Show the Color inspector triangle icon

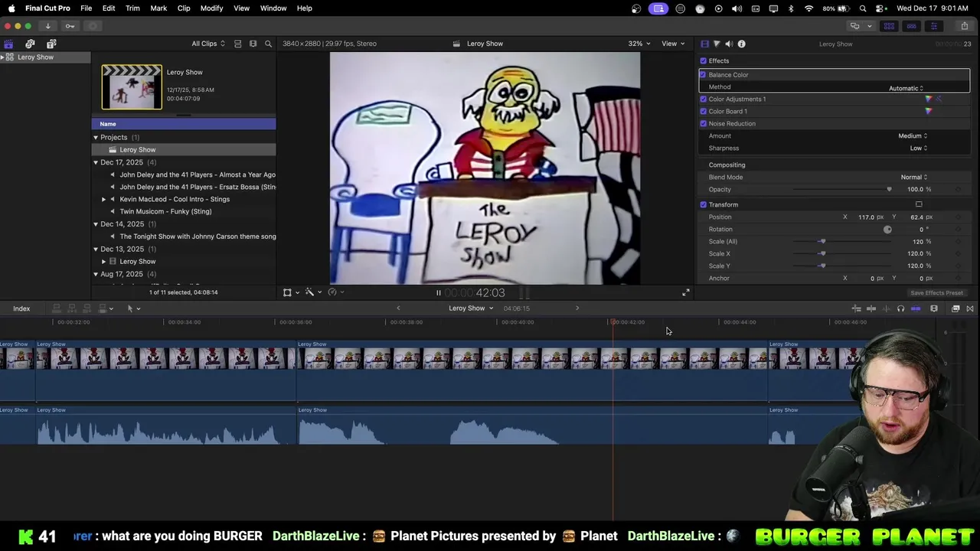click(x=717, y=44)
